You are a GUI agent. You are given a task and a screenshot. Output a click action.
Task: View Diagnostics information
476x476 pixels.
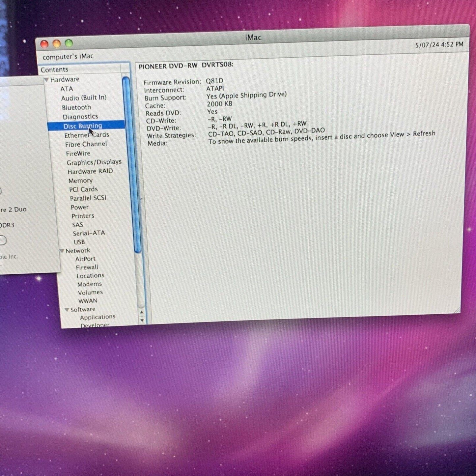coord(81,116)
